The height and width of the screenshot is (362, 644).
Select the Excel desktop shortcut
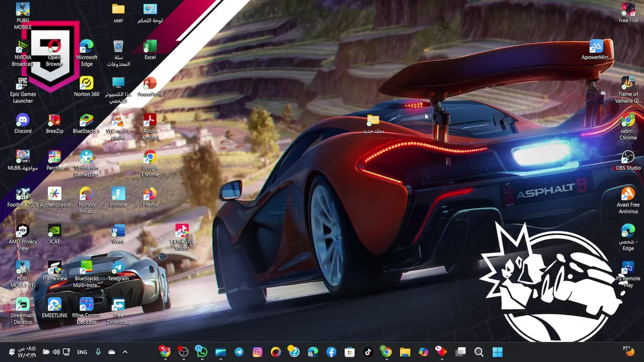click(x=150, y=50)
